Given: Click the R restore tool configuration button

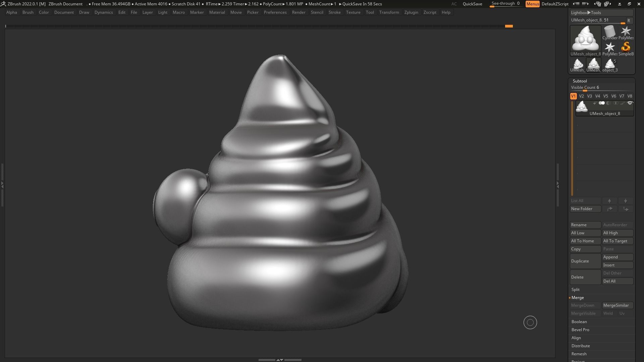Looking at the screenshot, I should (x=629, y=20).
